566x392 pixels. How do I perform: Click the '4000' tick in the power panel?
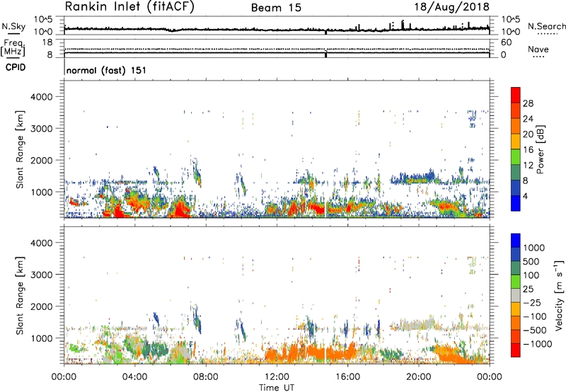(42, 97)
